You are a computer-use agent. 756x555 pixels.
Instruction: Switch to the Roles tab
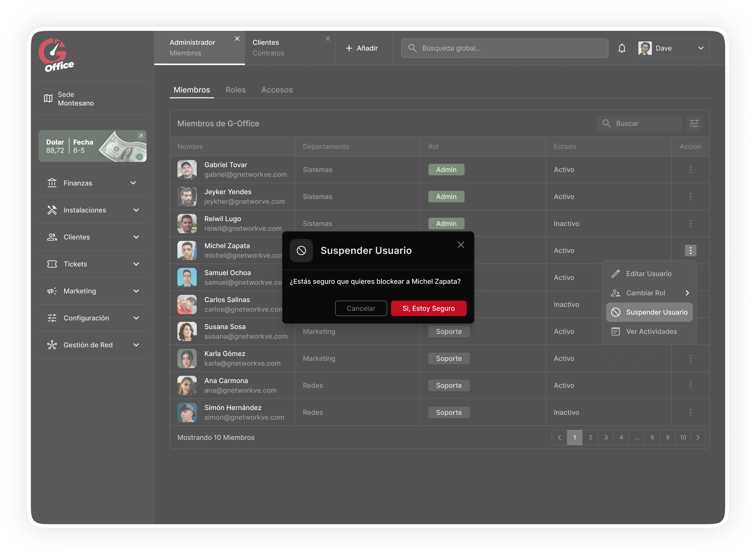point(235,90)
